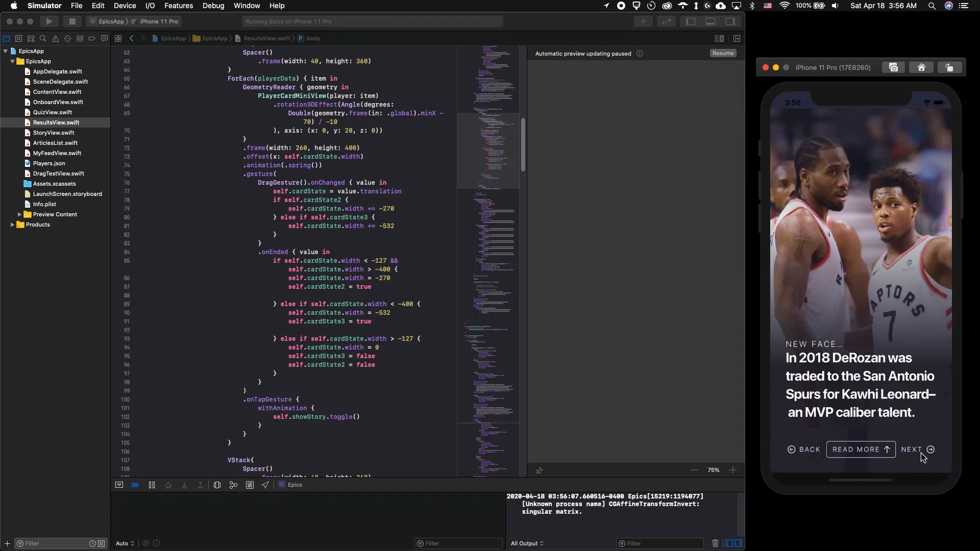Click Resume to restart the preview
The width and height of the screenshot is (980, 551).
[722, 53]
